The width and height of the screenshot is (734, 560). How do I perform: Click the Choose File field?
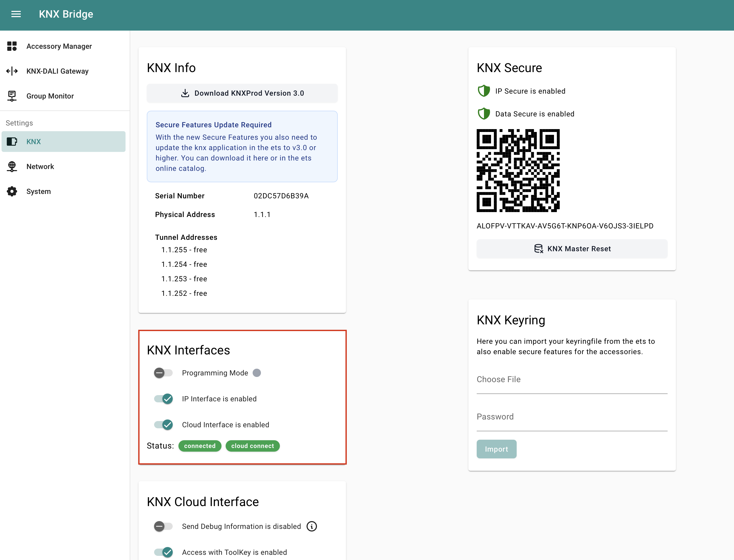coord(572,380)
